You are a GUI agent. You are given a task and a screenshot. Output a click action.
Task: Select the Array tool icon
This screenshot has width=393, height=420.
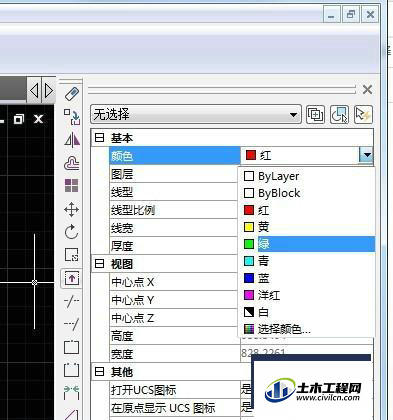[x=72, y=186]
